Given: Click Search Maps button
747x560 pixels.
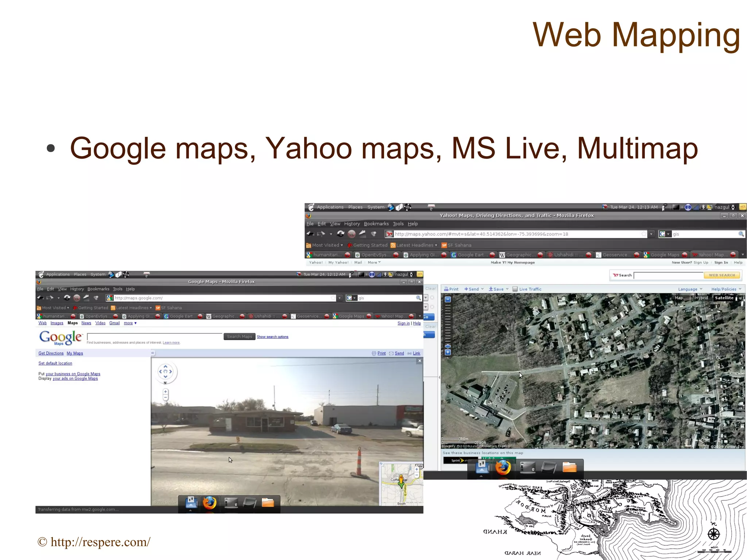Looking at the screenshot, I should point(239,336).
